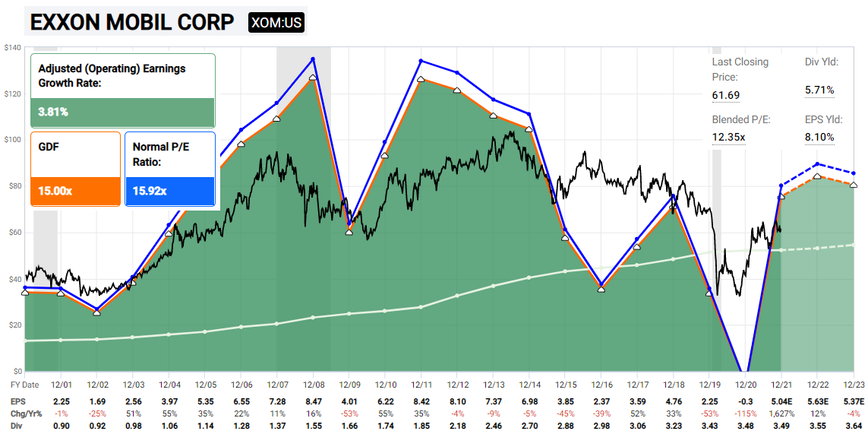Screen dimensions: 868x434
Task: Click the blue Normal P/E peak marker at 12/11
Action: click(421, 60)
